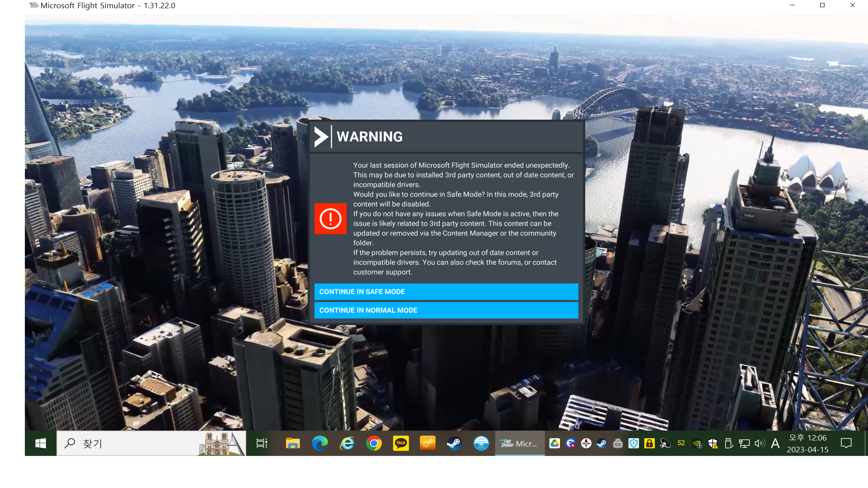Image resolution: width=868 pixels, height=488 pixels.
Task: Open the Windows Start menu
Action: pos(40,443)
